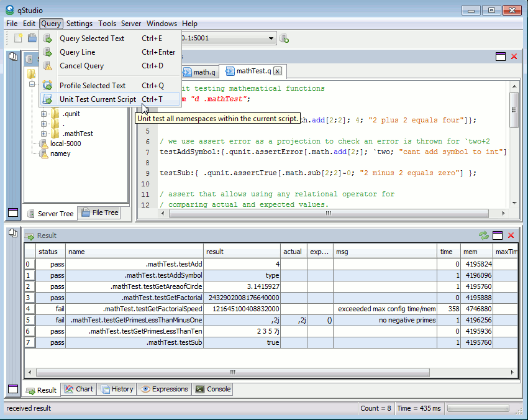Close the editor panel with the red X
Image resolution: width=528 pixels, height=420 pixels.
[514, 57]
